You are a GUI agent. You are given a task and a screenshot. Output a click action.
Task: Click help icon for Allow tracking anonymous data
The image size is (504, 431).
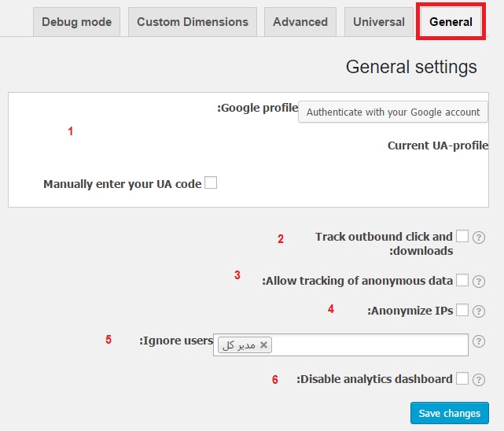pos(478,282)
